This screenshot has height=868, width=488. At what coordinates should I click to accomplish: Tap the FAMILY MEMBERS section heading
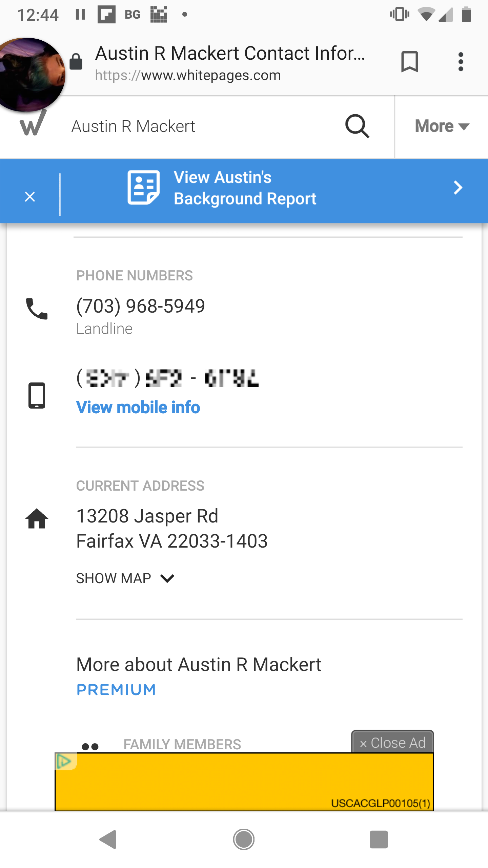[x=182, y=745]
